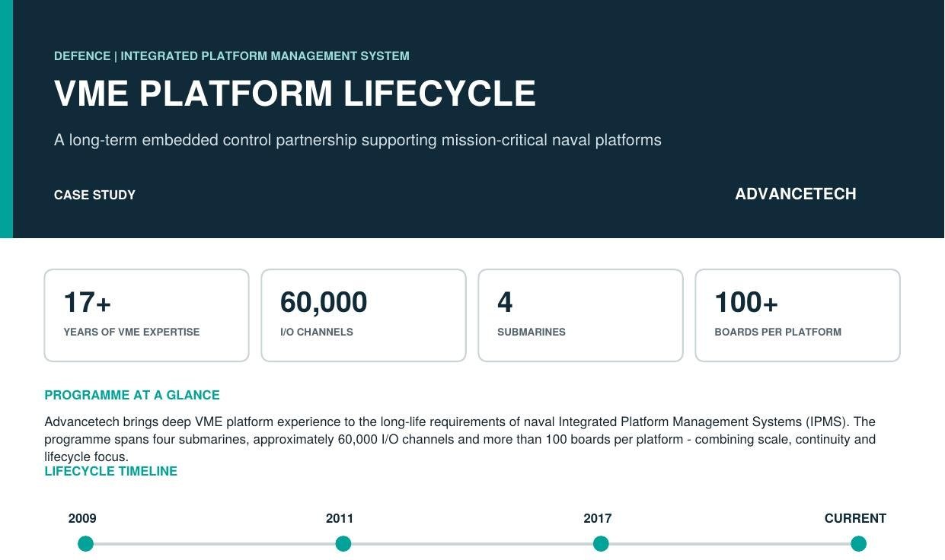Click the LIFECYCLE TIMELINE heading
This screenshot has width=945, height=560.
coord(110,471)
